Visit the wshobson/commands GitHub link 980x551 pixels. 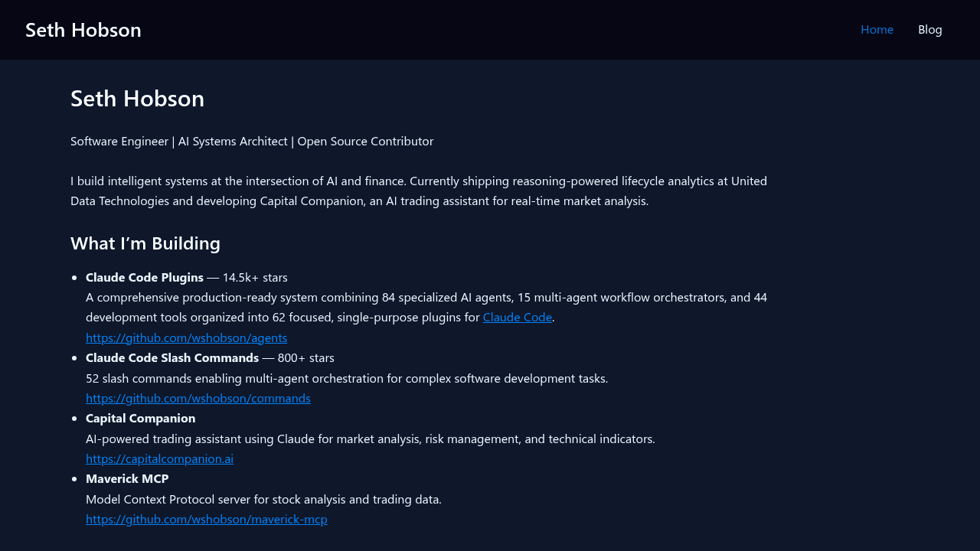pyautogui.click(x=198, y=398)
